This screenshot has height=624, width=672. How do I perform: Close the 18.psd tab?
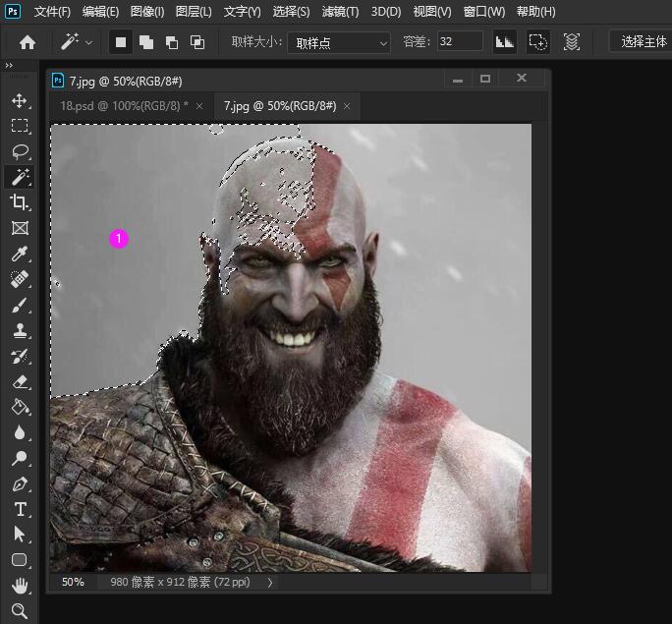(199, 106)
